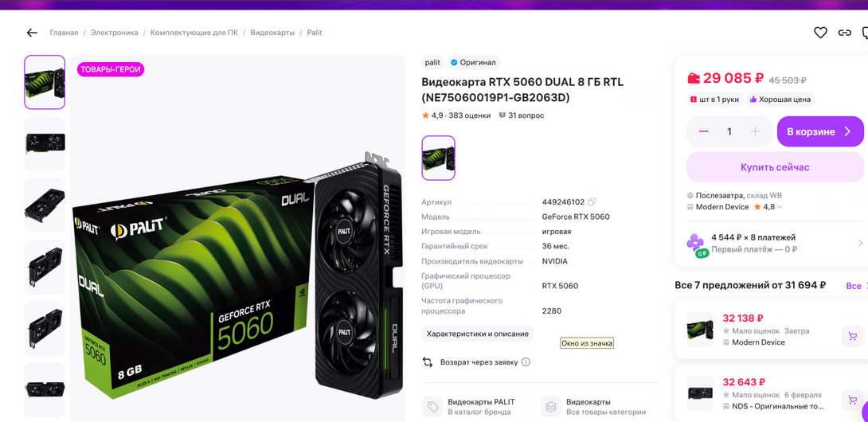The width and height of the screenshot is (868, 422).
Task: Click the Купить сейчас button
Action: point(775,167)
